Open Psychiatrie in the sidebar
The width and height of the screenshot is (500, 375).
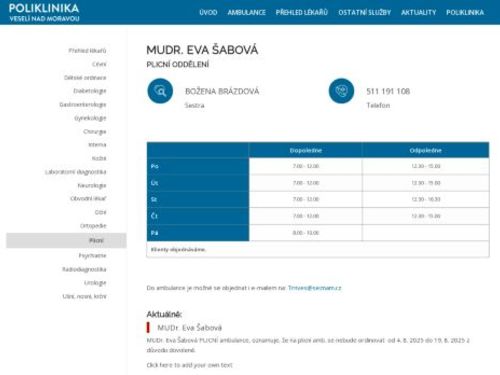click(x=92, y=256)
